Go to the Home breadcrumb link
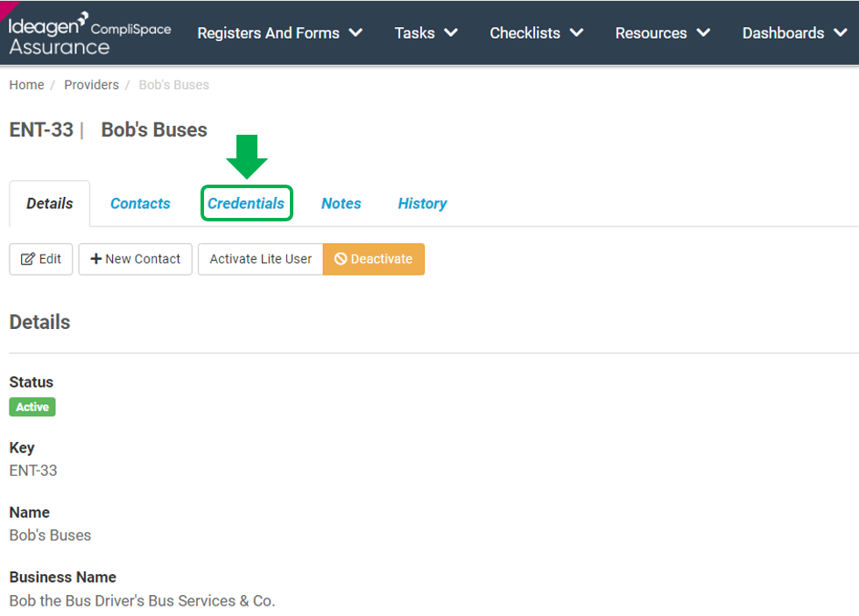This screenshot has width=859, height=616. (x=26, y=85)
